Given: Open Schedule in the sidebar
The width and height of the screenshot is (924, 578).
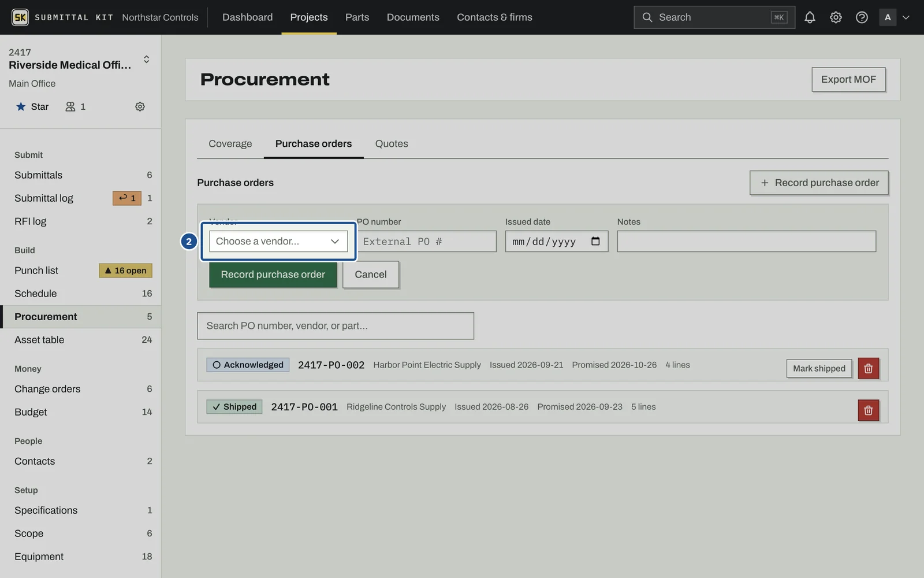Looking at the screenshot, I should click(x=81, y=294).
